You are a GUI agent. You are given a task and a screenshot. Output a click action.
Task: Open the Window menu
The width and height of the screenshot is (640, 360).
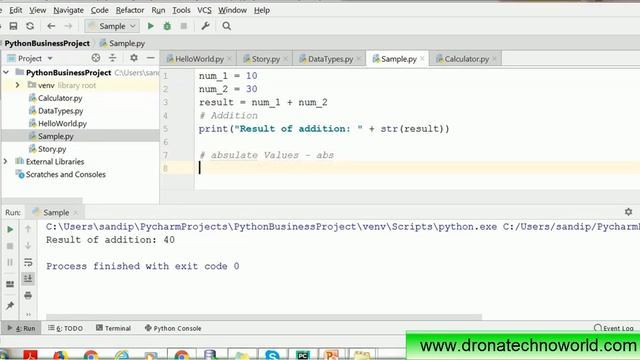[x=232, y=10]
